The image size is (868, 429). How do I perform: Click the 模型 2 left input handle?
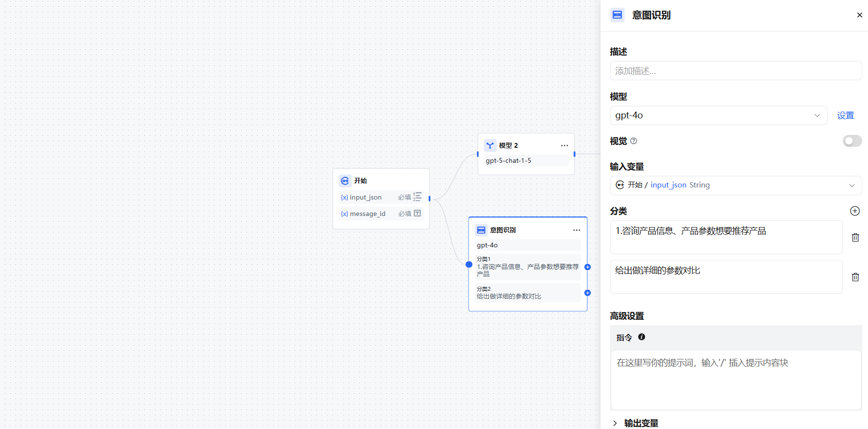click(478, 154)
